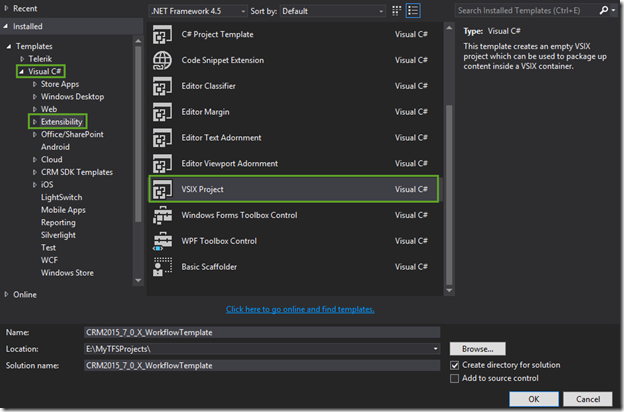Screen dimensions: 624x412
Task: Expand the Windows Desktop node arrow
Action: click(35, 97)
